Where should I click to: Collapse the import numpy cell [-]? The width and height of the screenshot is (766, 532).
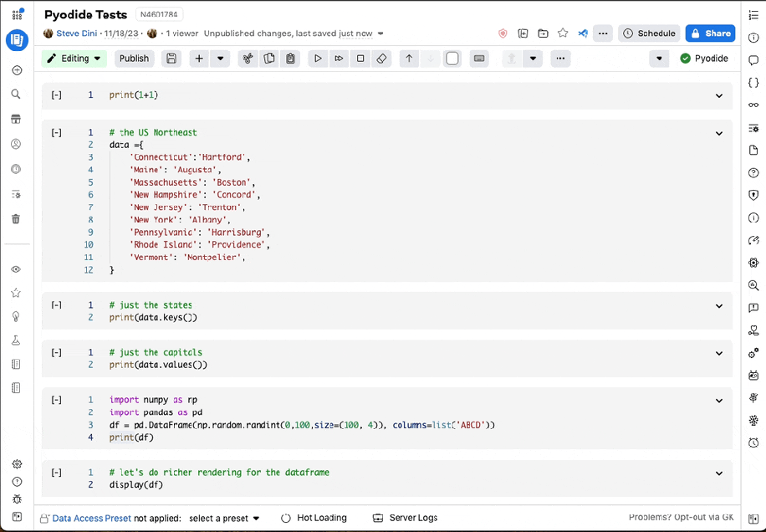[57, 400]
